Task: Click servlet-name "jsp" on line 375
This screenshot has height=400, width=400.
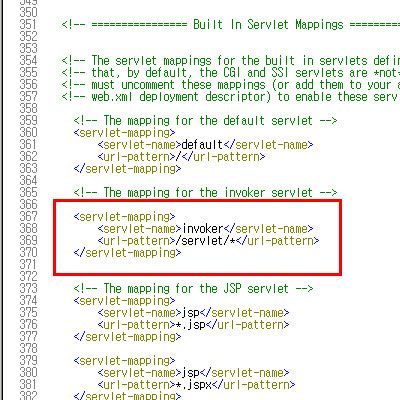Action: tap(190, 313)
